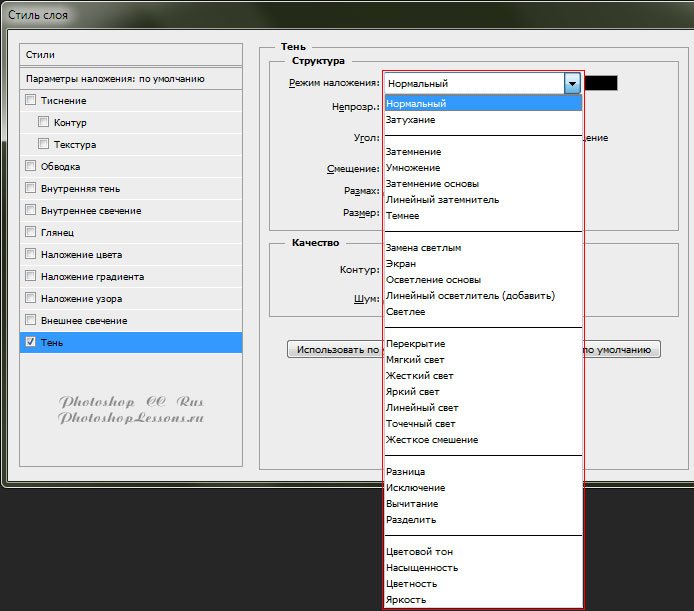Tick the Внешнее свечение checkbox
Screen dimensions: 694x611
[31, 320]
